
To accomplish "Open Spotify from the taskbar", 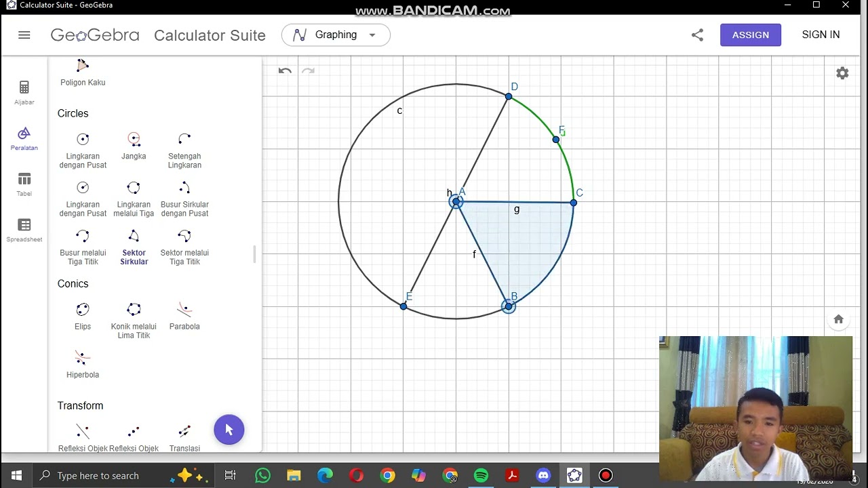I will [x=481, y=475].
